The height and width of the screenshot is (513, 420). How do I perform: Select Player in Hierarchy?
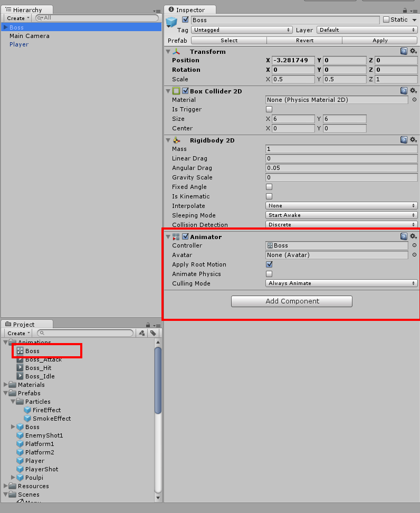point(19,44)
